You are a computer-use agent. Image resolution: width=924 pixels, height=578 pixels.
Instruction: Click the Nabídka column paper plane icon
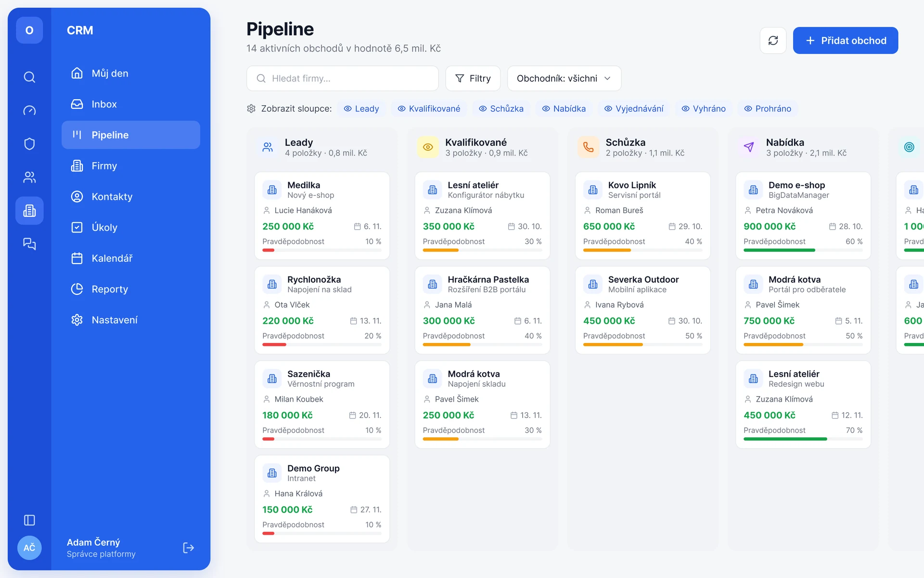749,147
